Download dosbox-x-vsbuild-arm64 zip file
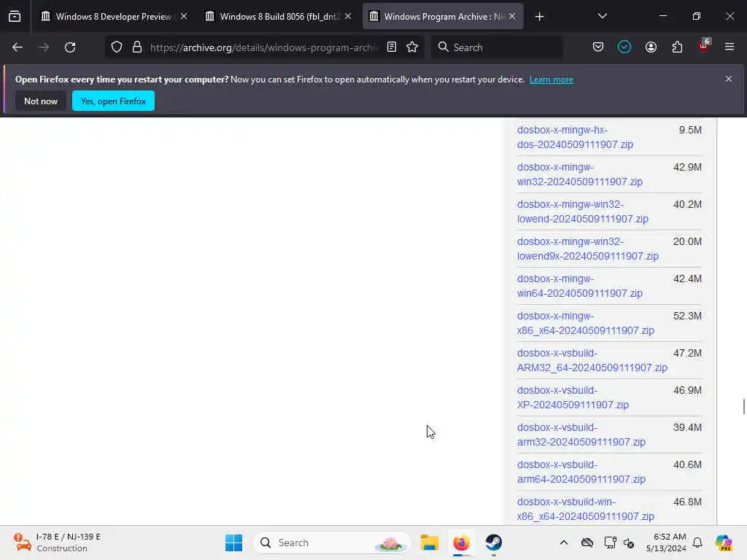Viewport: 747px width, 560px height. click(x=581, y=472)
